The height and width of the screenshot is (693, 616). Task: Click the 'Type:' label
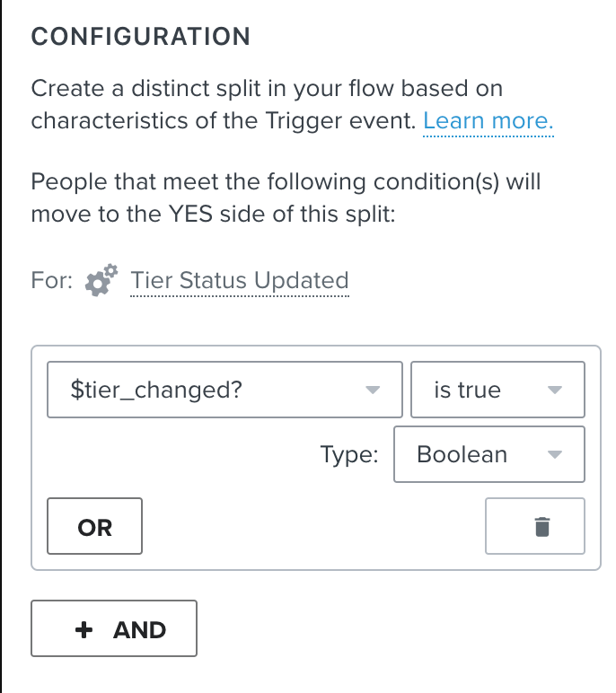click(x=349, y=454)
